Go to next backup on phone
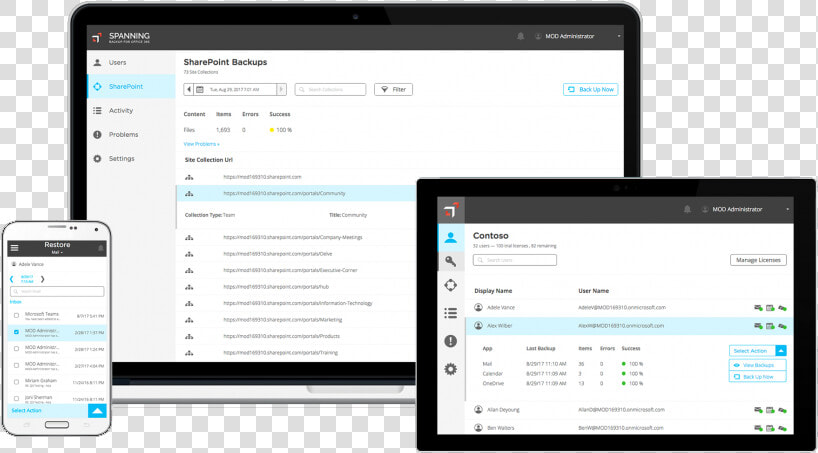The width and height of the screenshot is (818, 453). 43,279
